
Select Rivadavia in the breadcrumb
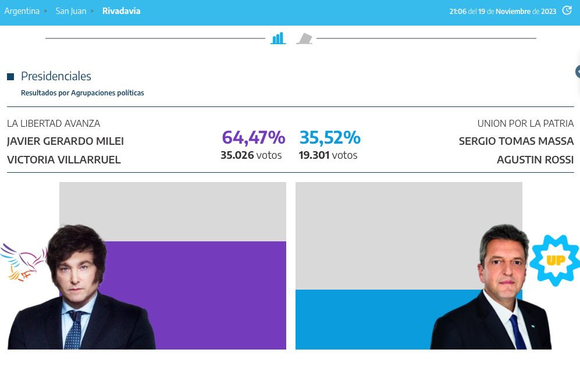coord(121,11)
